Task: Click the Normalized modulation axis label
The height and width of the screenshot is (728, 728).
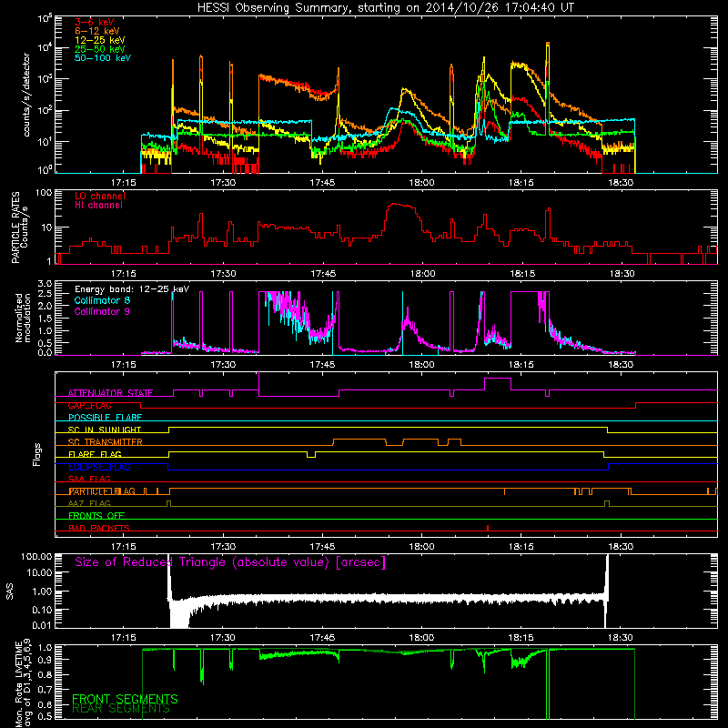Action: pos(23,318)
